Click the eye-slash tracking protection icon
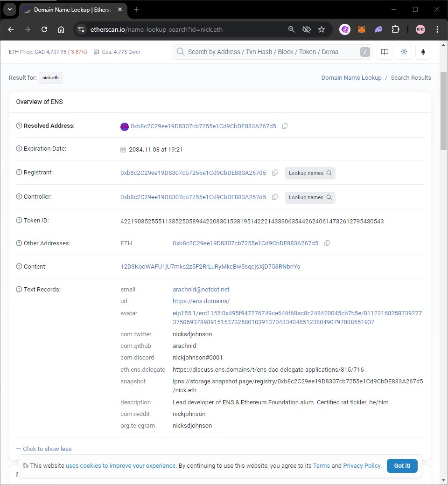 click(x=306, y=29)
